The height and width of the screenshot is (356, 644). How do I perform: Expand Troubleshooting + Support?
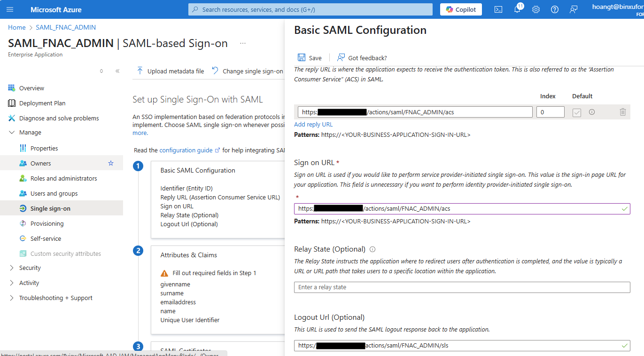(55, 298)
